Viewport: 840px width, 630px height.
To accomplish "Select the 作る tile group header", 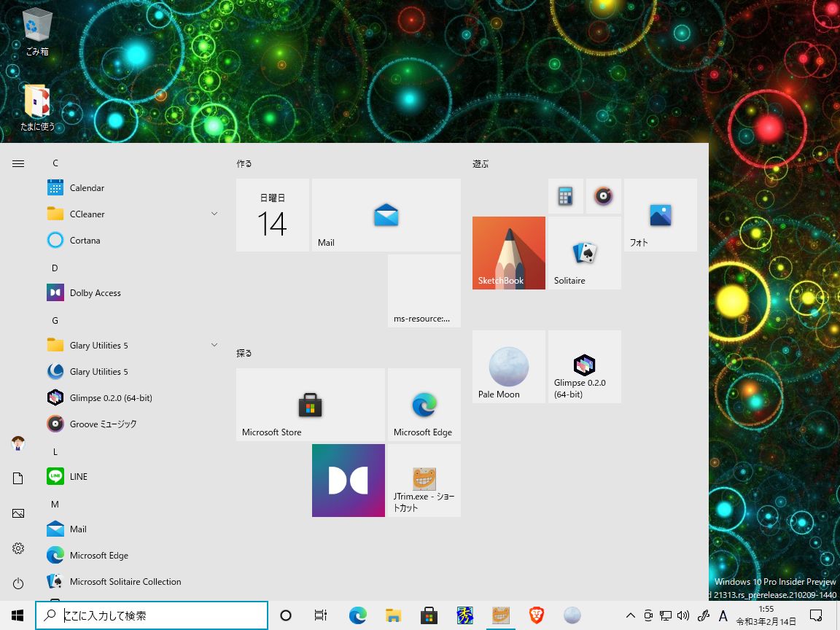I will pos(244,163).
